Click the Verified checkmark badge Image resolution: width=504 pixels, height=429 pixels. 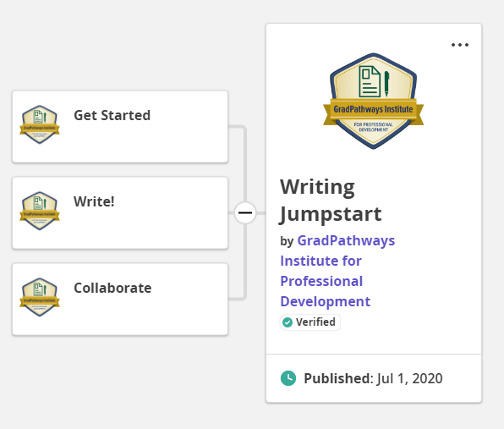tap(288, 322)
